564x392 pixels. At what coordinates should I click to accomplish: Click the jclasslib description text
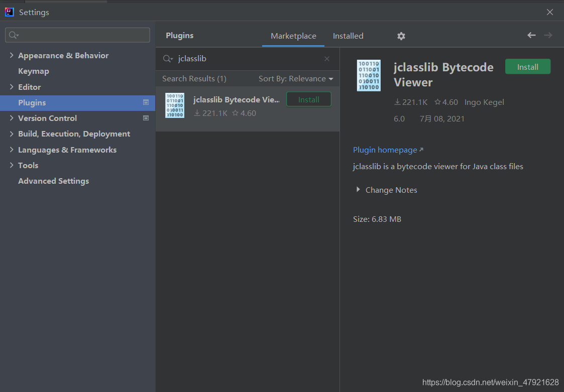[438, 167]
